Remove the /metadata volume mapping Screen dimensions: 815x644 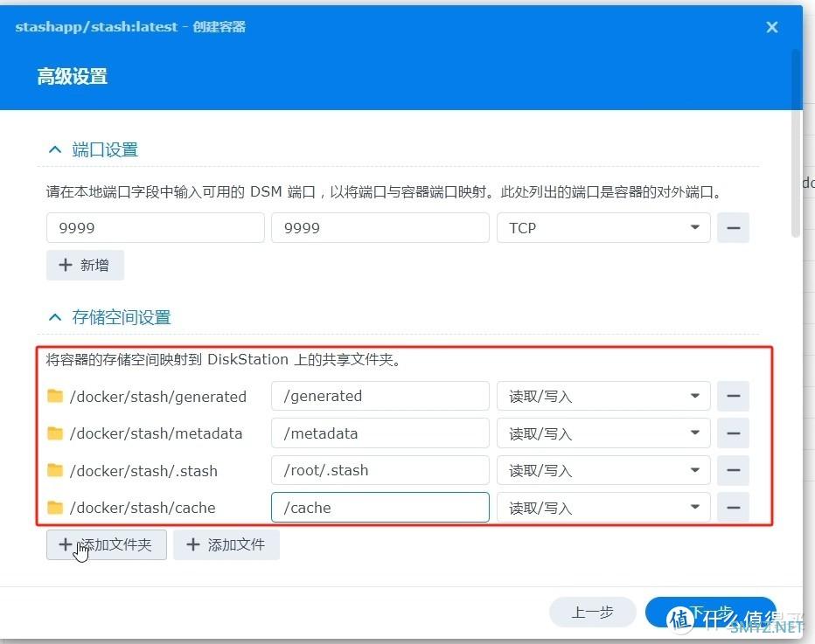tap(733, 433)
